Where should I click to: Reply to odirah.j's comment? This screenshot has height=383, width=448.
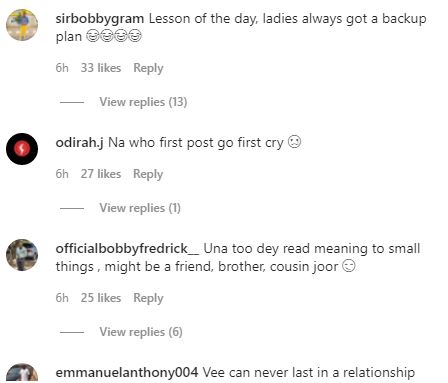(x=148, y=174)
